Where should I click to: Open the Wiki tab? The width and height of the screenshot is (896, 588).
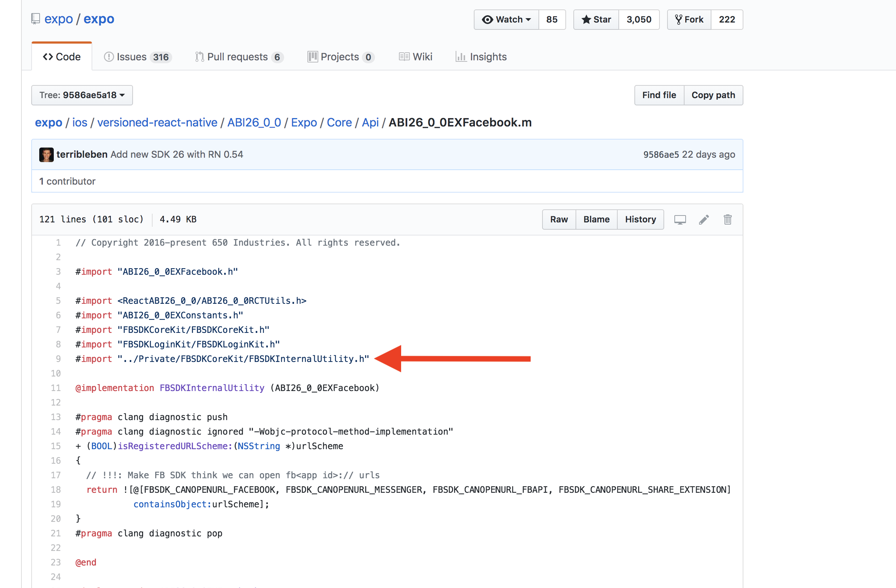415,57
